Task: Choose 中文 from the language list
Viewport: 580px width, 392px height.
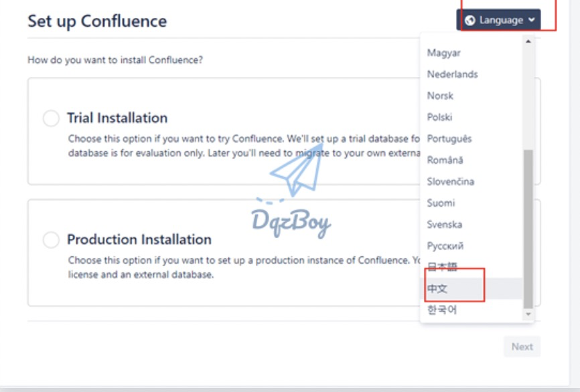Action: coord(472,288)
